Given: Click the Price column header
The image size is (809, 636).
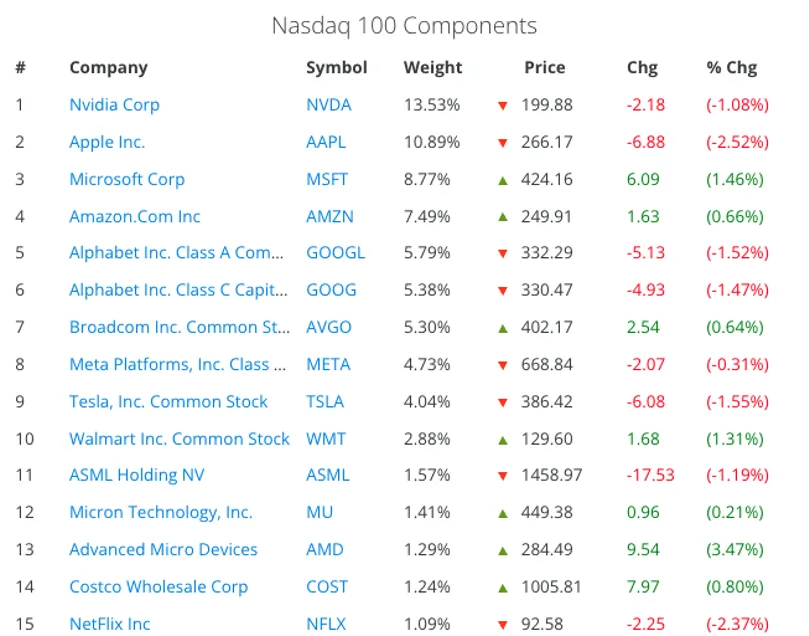Looking at the screenshot, I should pyautogui.click(x=544, y=68).
